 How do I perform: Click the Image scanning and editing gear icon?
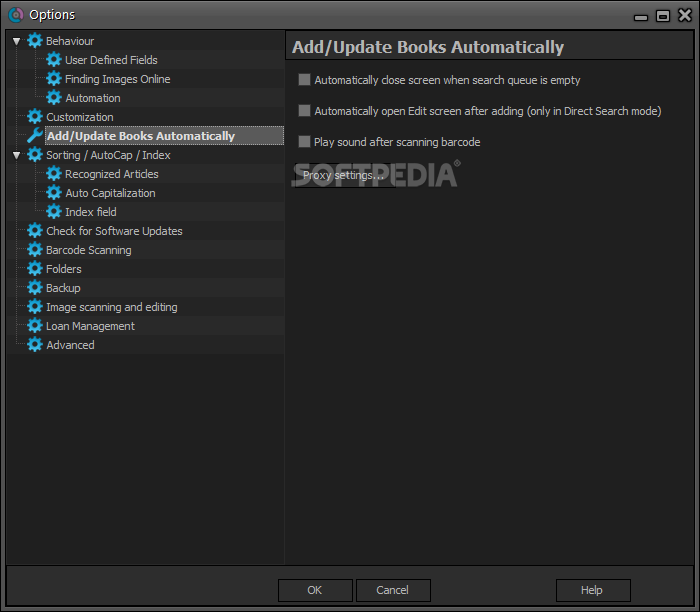(x=34, y=307)
